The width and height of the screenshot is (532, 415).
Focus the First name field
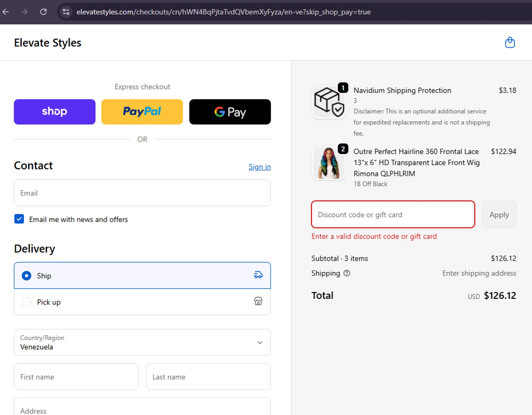(76, 377)
